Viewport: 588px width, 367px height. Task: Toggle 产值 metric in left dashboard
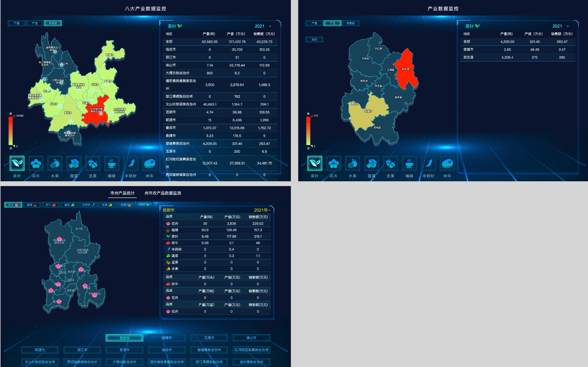pyautogui.click(x=35, y=23)
